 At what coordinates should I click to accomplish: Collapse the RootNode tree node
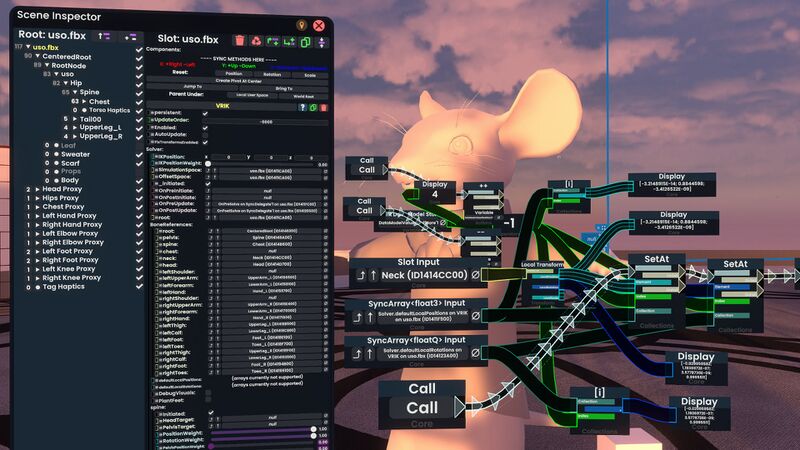pyautogui.click(x=47, y=65)
